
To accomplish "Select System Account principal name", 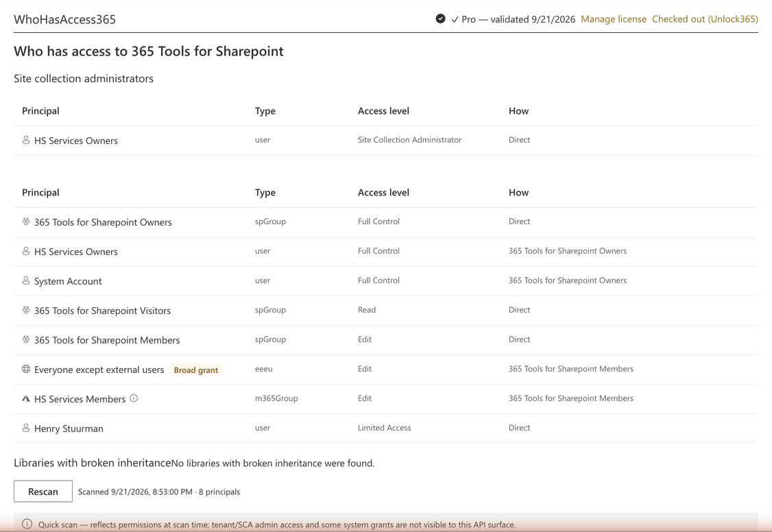I will 68,281.
